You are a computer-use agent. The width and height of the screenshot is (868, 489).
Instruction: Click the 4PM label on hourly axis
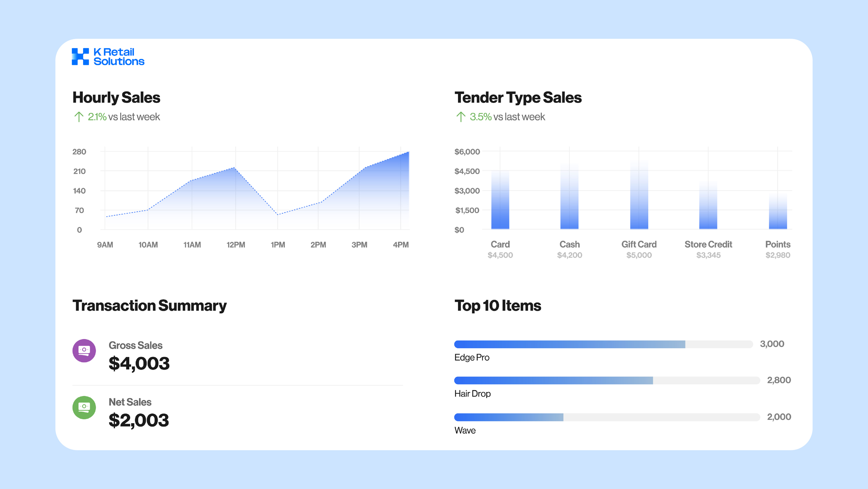[x=401, y=245]
